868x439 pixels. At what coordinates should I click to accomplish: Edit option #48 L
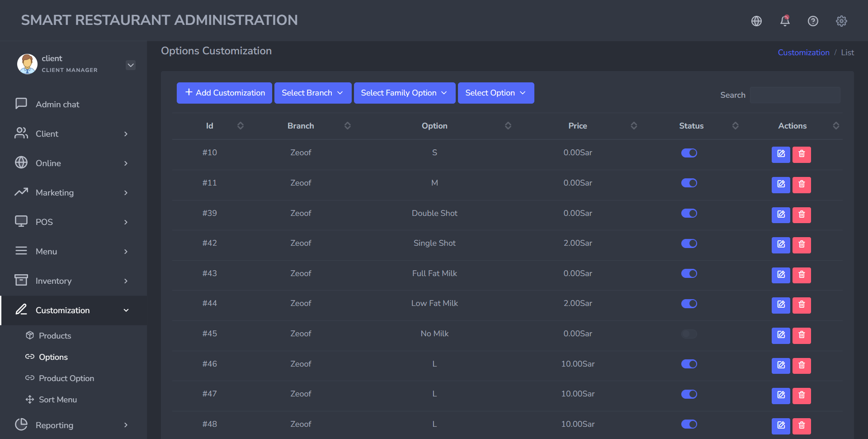click(x=781, y=426)
